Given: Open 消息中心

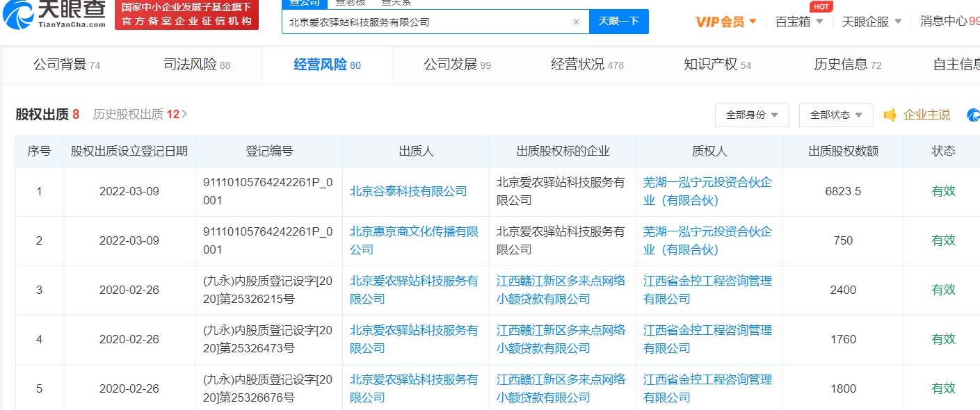Looking at the screenshot, I should point(949,22).
